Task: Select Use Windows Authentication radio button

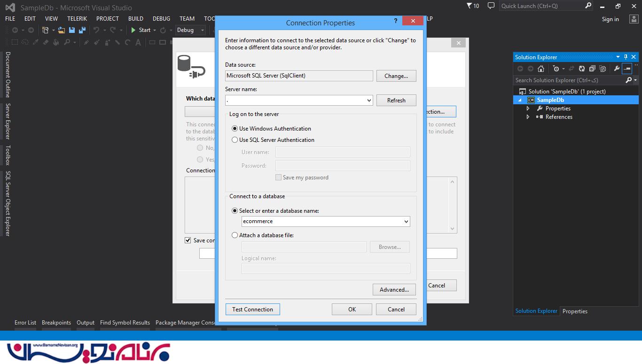Action: [235, 129]
